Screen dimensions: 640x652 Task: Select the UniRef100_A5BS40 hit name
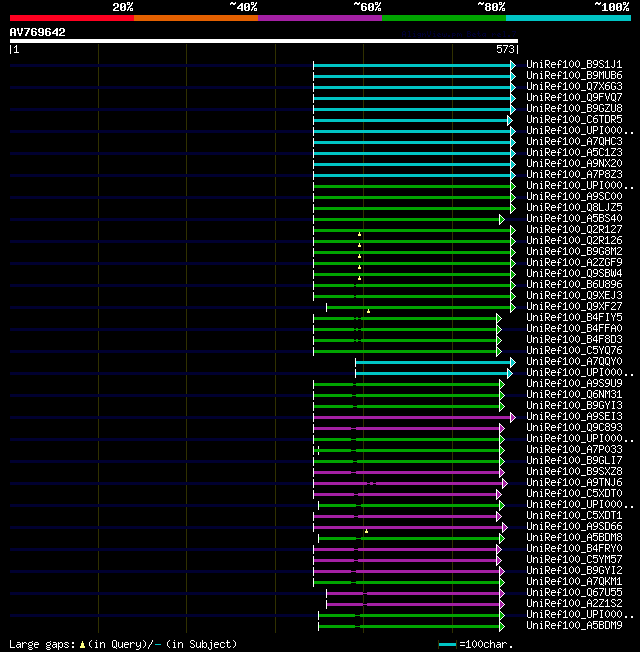pyautogui.click(x=574, y=218)
